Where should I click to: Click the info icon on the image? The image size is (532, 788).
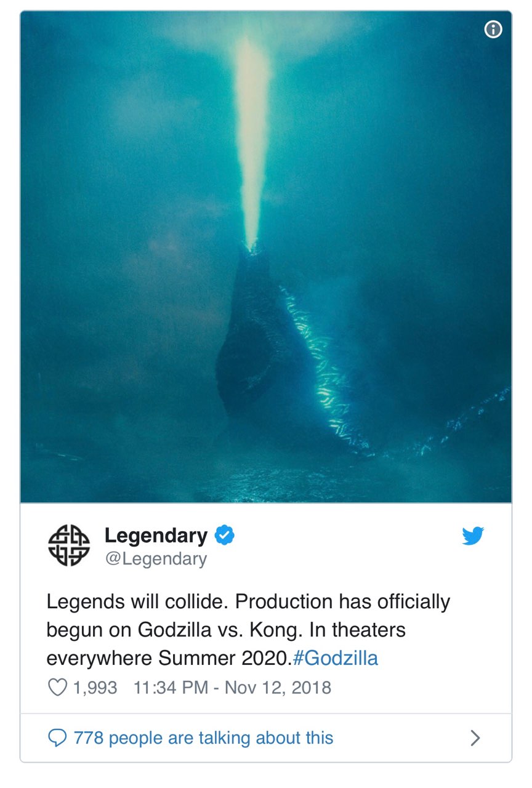493,29
